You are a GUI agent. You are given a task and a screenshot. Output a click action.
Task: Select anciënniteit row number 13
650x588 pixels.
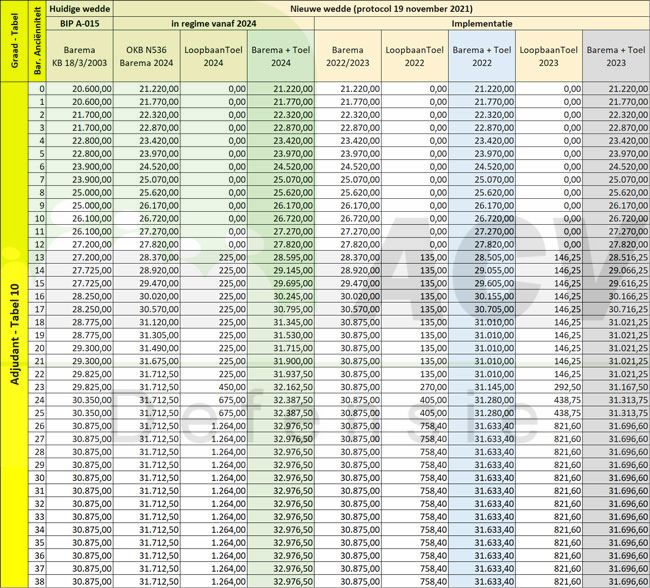37,258
